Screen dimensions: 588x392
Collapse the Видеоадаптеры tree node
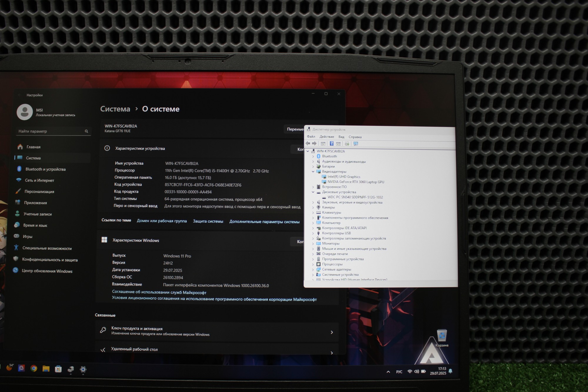(x=313, y=171)
